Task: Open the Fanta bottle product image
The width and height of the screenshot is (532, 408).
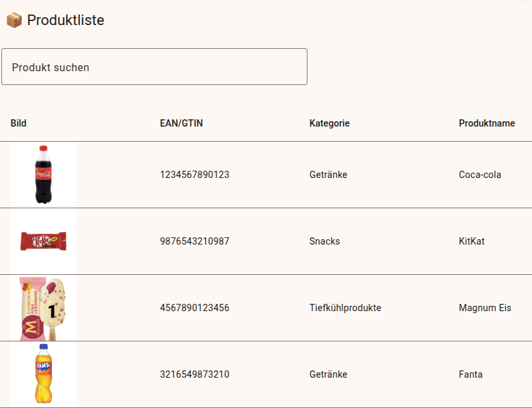Action: coord(43,374)
